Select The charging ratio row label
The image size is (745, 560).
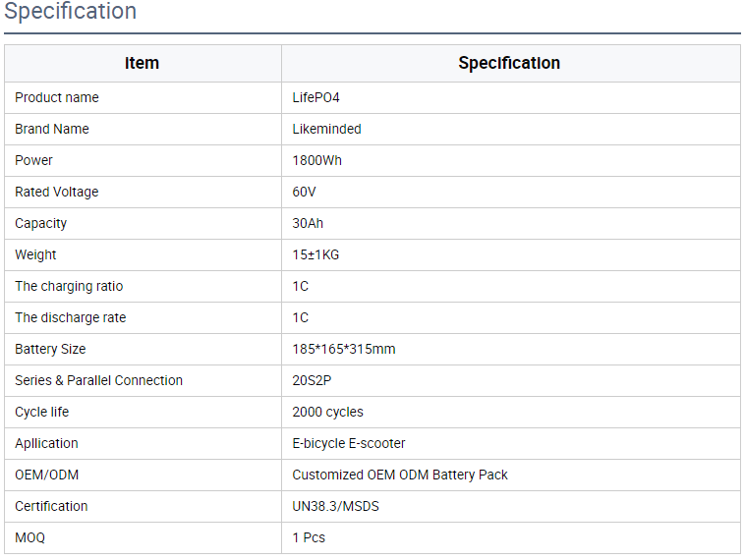69,286
